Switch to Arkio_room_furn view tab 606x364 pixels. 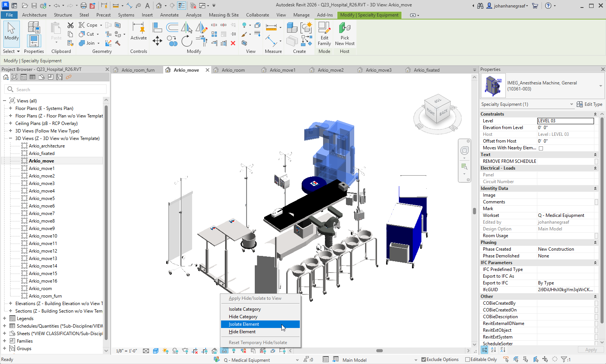pos(138,70)
